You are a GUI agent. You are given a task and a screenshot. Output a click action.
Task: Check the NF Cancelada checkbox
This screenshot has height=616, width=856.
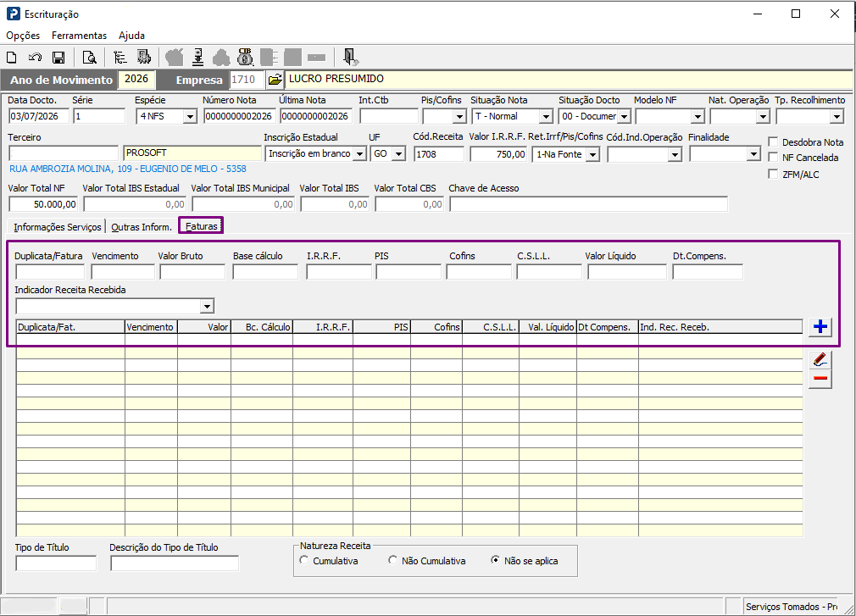tap(773, 157)
